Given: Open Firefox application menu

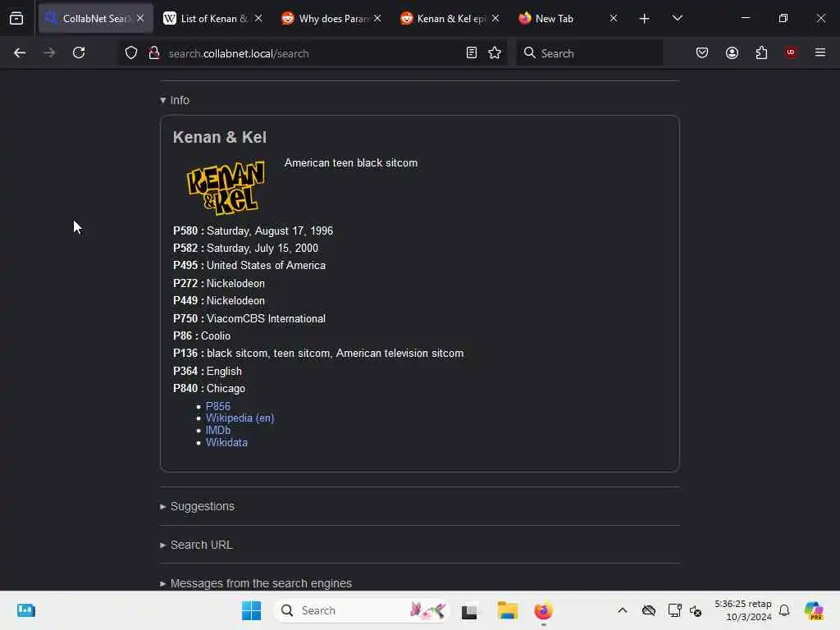Looking at the screenshot, I should [820, 52].
